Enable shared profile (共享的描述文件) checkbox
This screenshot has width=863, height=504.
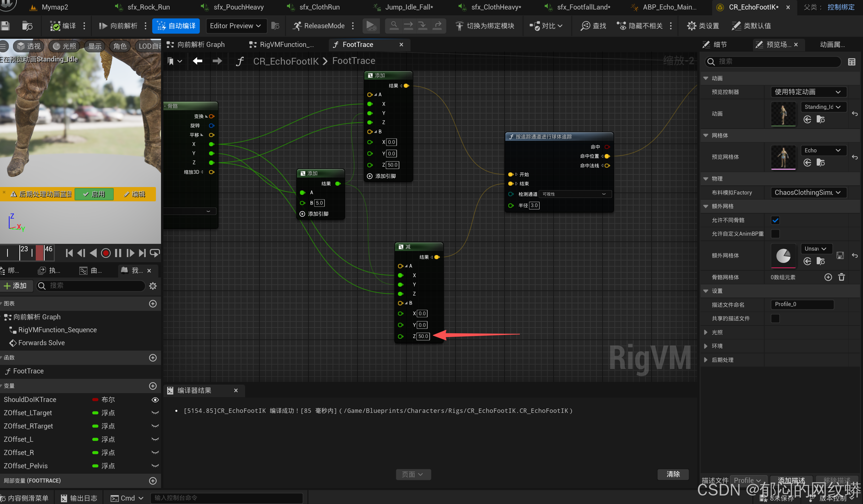click(x=775, y=318)
